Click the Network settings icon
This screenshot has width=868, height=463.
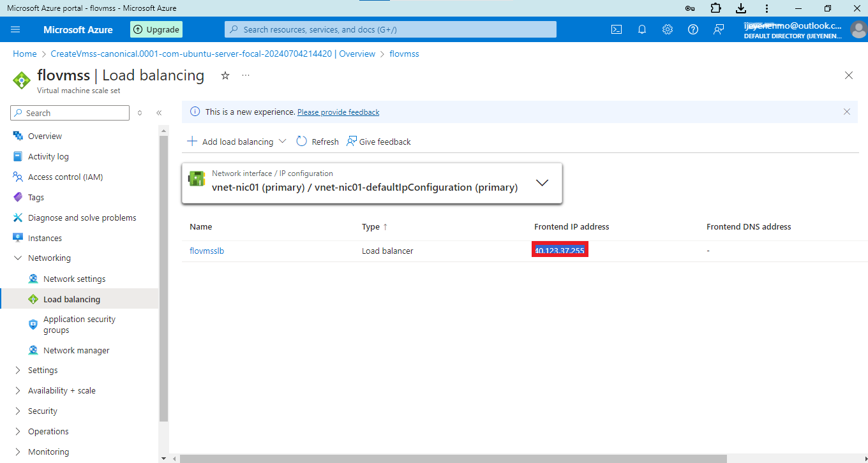tap(33, 279)
